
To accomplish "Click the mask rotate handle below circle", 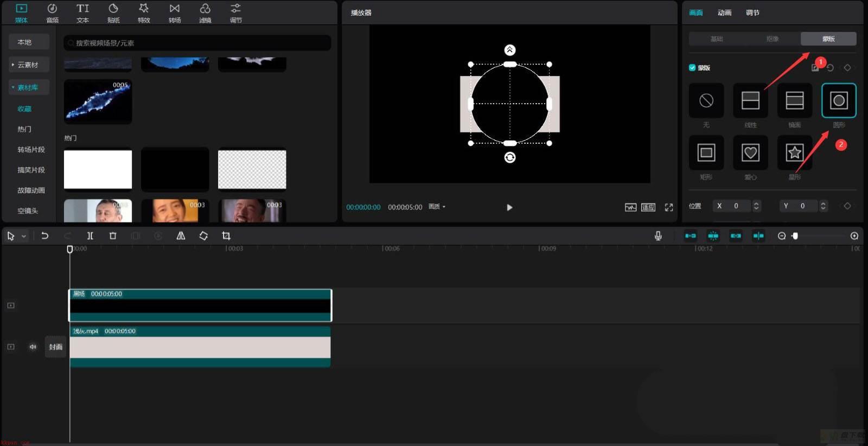I will click(510, 157).
